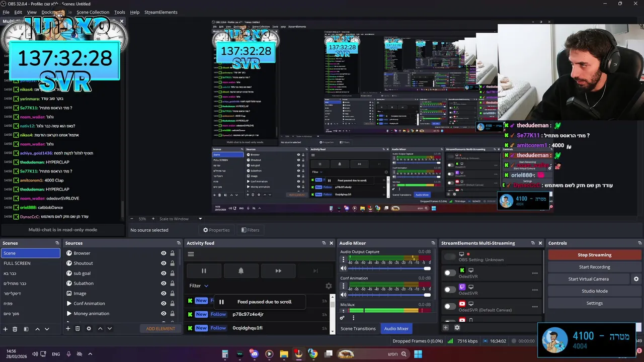644x362 pixels.
Task: Open Audio Output Capture options dots
Action: [344, 260]
